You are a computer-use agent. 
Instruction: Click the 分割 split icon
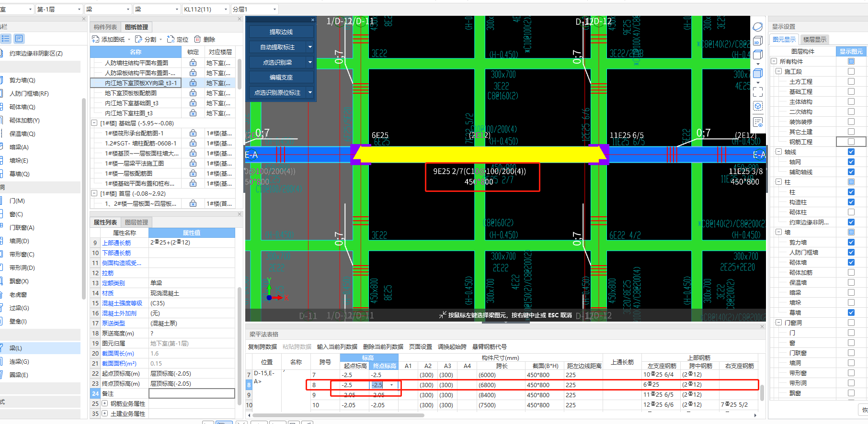(138, 39)
